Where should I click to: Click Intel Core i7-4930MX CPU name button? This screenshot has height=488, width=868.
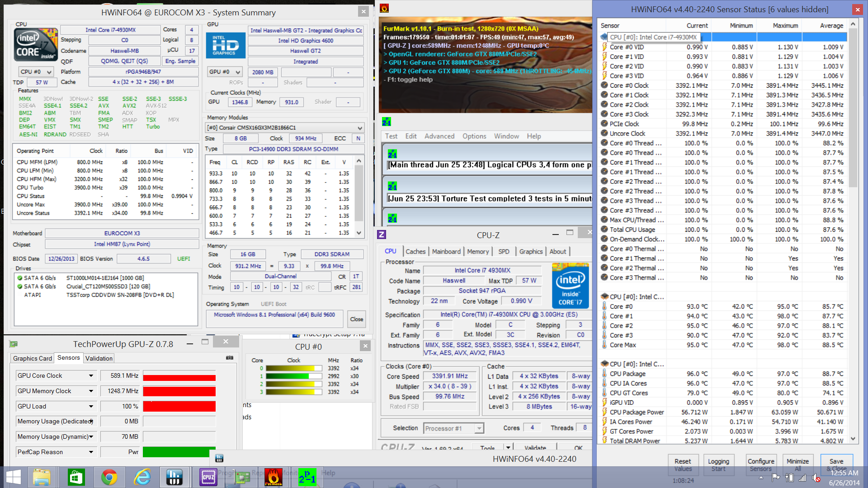(x=110, y=30)
